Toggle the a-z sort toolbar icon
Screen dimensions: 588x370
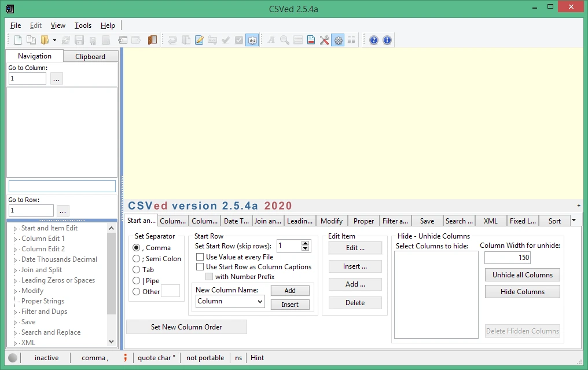tap(252, 40)
